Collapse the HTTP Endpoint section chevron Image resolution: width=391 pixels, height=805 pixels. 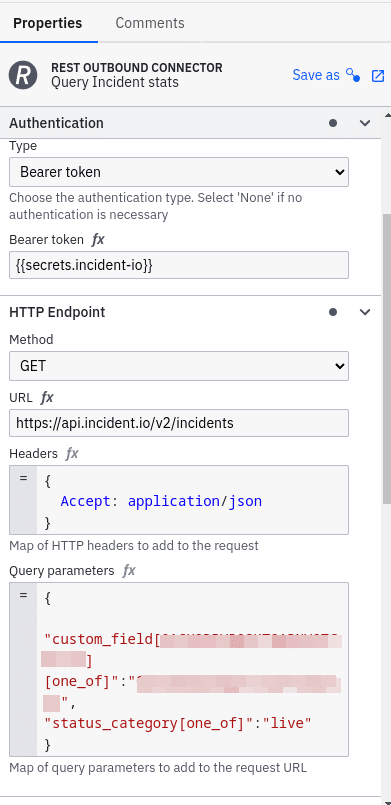click(365, 312)
